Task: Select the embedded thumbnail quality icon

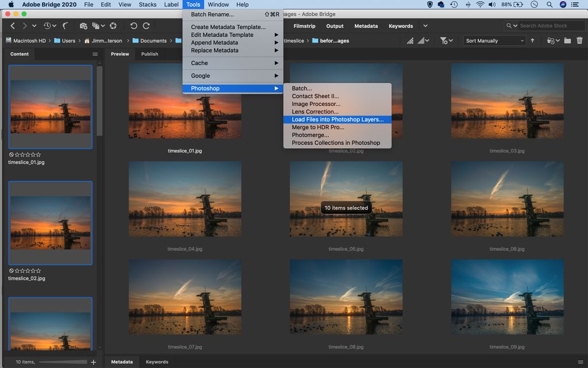Action: coord(411,41)
